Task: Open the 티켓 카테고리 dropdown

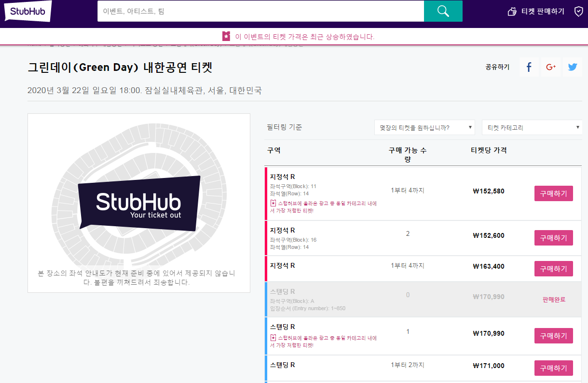Action: [x=532, y=128]
